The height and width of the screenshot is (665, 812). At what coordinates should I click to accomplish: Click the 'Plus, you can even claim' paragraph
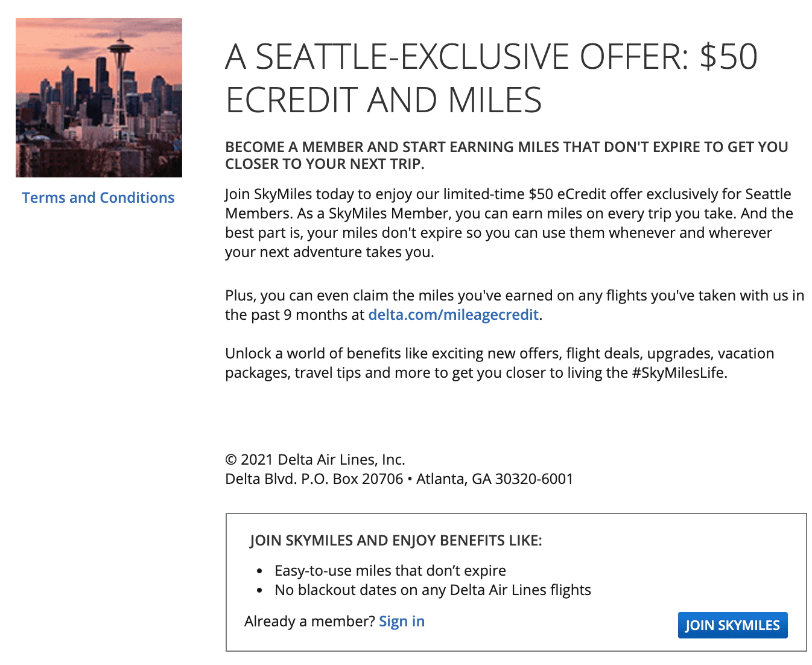coord(515,305)
